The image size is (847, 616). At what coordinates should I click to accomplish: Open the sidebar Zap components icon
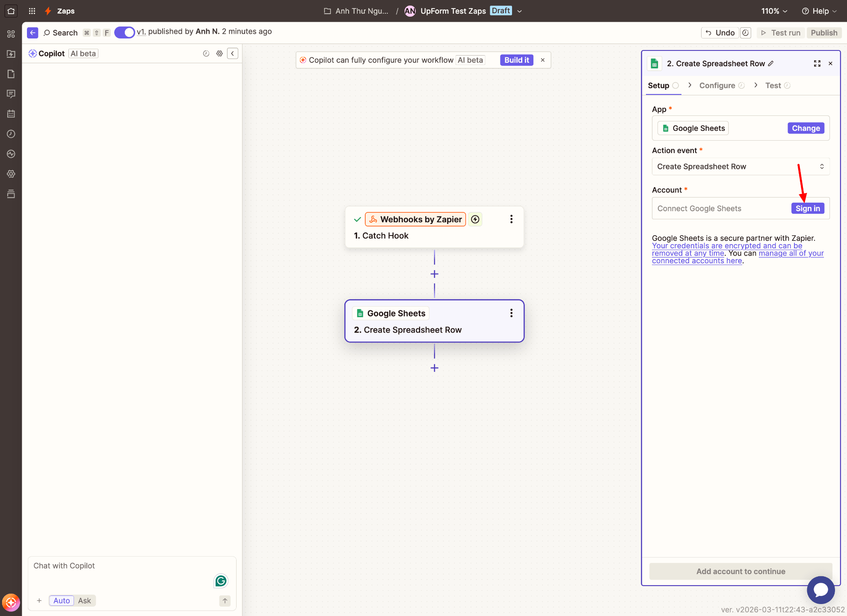[11, 34]
